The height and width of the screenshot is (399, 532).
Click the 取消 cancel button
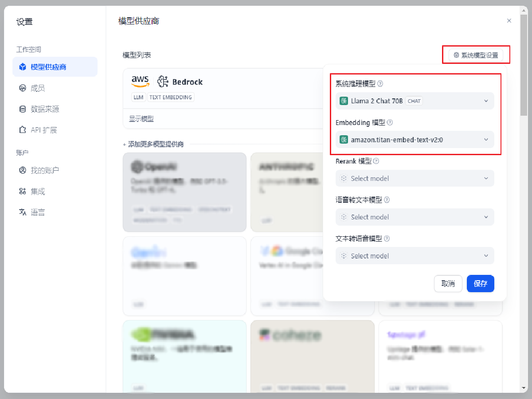448,284
